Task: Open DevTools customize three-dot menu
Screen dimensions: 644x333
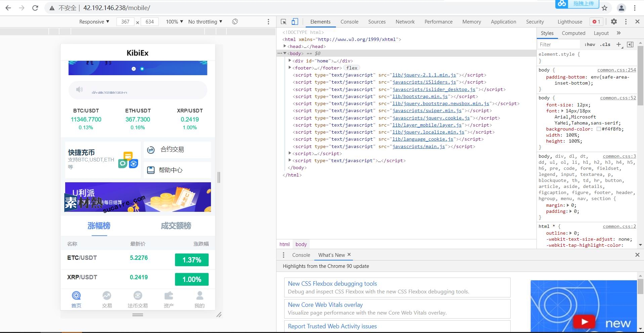Action: 626,21
